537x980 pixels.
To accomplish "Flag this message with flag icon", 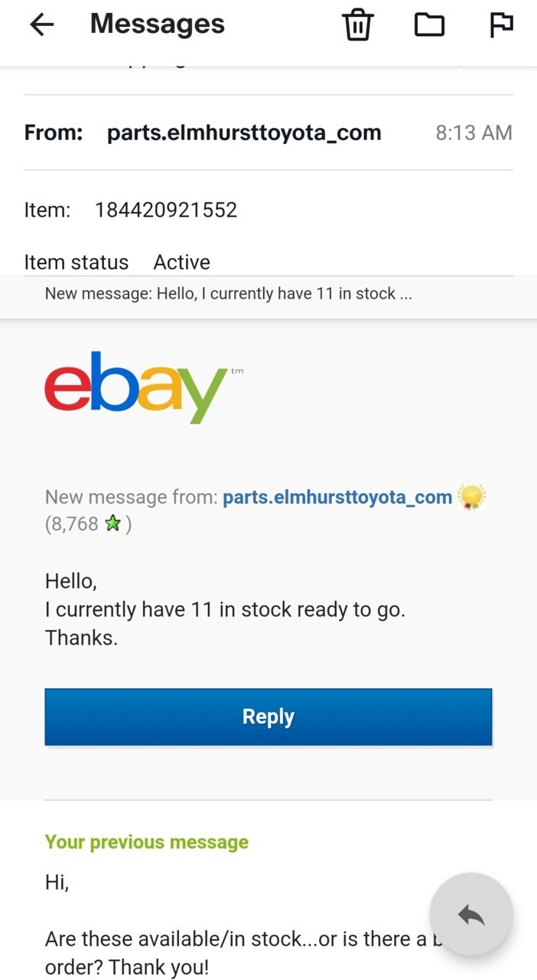I will (x=501, y=24).
